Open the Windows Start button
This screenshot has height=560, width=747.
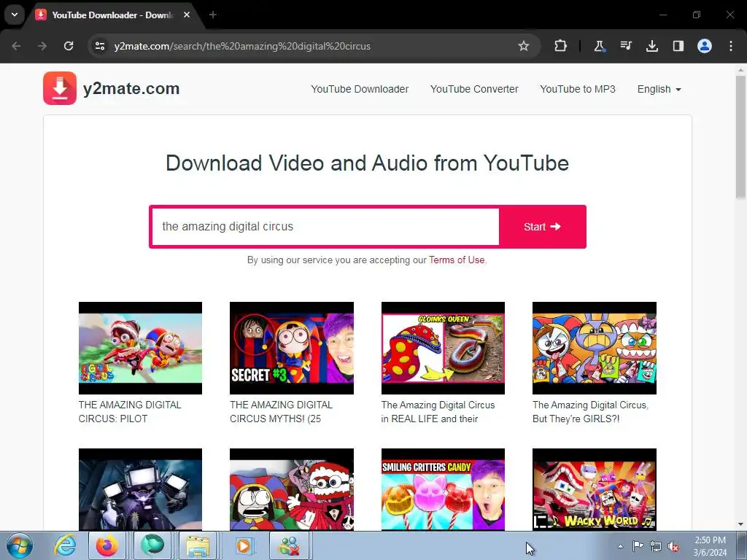click(x=19, y=545)
